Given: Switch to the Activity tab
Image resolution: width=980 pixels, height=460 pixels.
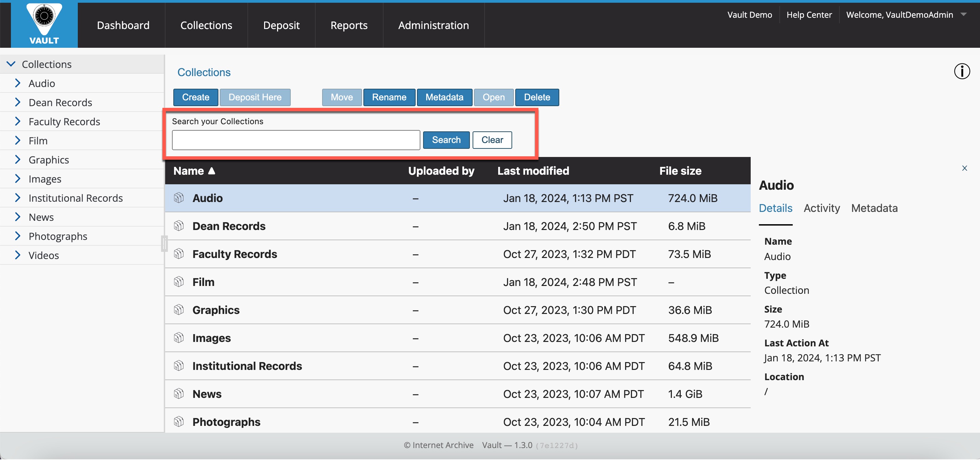Looking at the screenshot, I should point(821,208).
